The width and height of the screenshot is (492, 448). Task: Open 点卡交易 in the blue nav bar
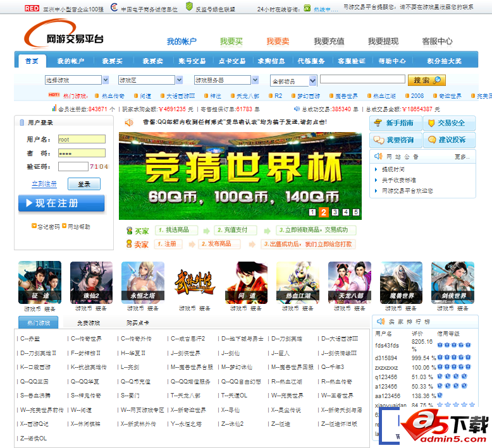tap(232, 61)
